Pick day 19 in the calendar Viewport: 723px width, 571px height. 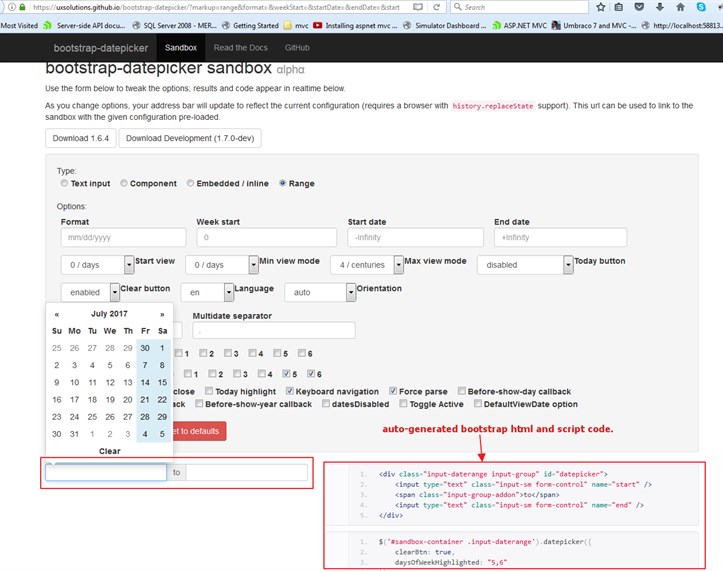click(110, 399)
